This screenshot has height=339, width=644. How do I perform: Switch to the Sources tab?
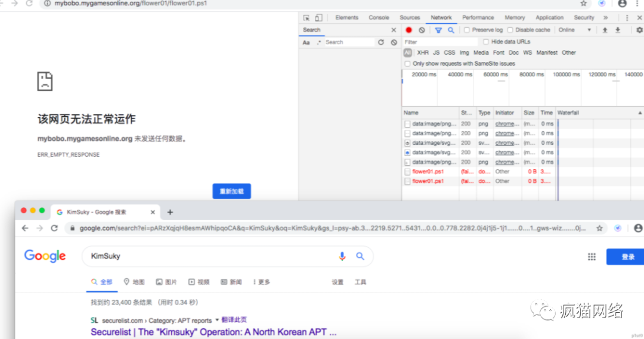tap(410, 18)
